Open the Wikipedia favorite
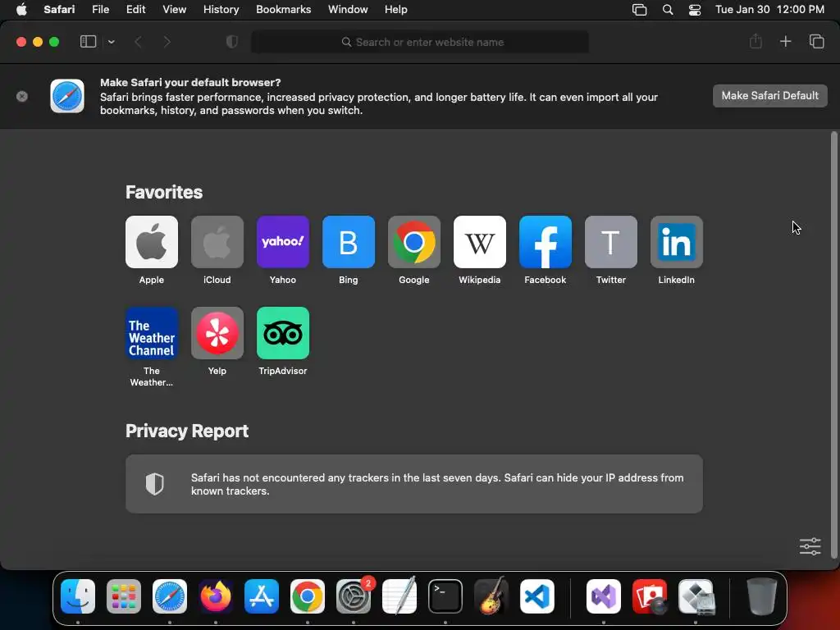 tap(479, 242)
